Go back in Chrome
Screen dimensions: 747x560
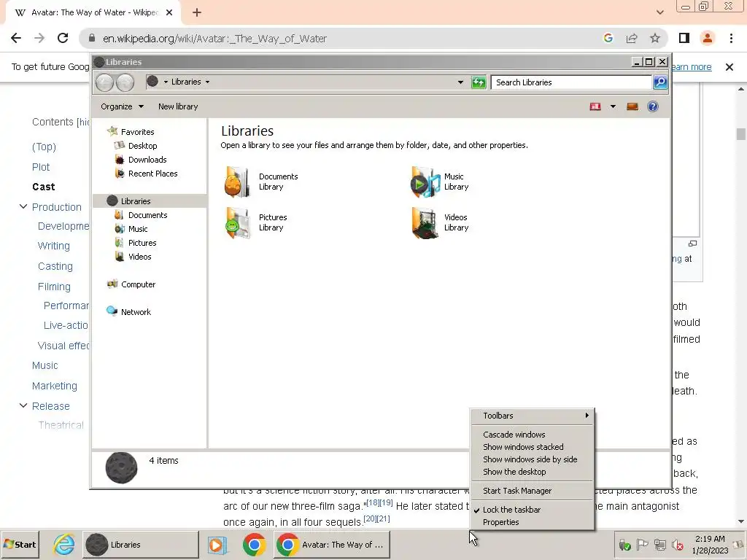(16, 39)
